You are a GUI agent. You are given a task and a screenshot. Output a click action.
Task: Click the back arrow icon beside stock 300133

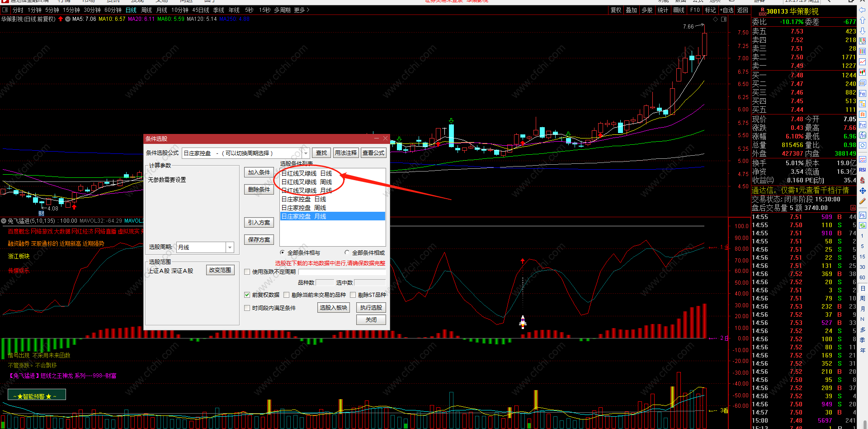(x=863, y=10)
